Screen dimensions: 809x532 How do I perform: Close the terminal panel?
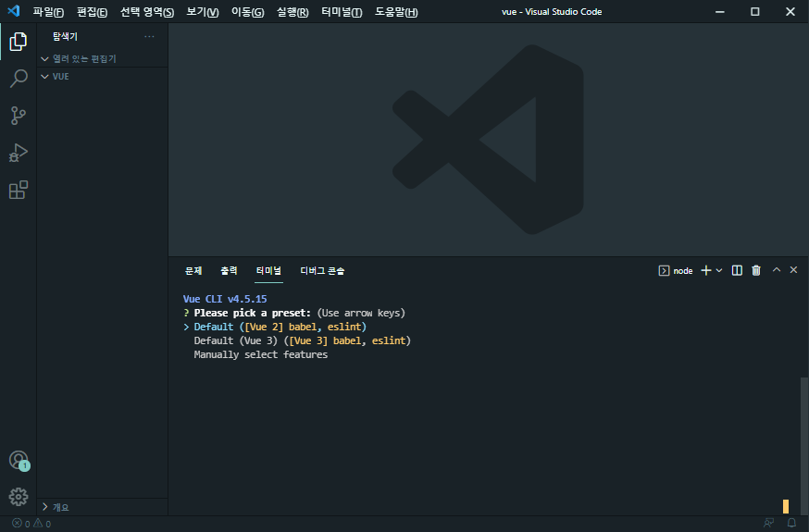point(793,270)
